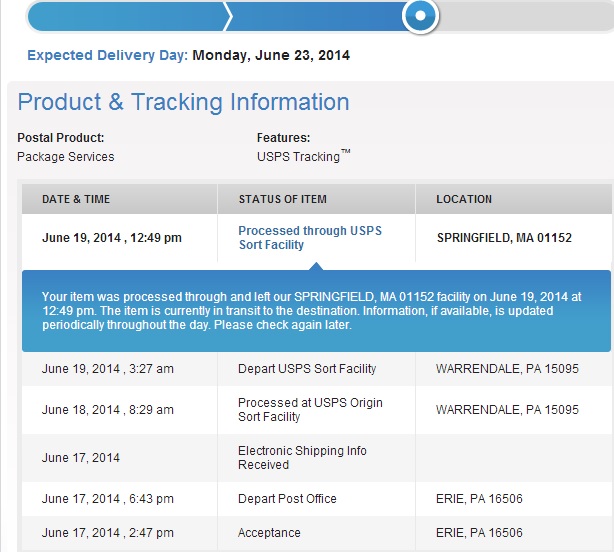Select the "Processed at USPS Origin Sort Facility" status
Screen dimensions: 614x552
tap(310, 410)
